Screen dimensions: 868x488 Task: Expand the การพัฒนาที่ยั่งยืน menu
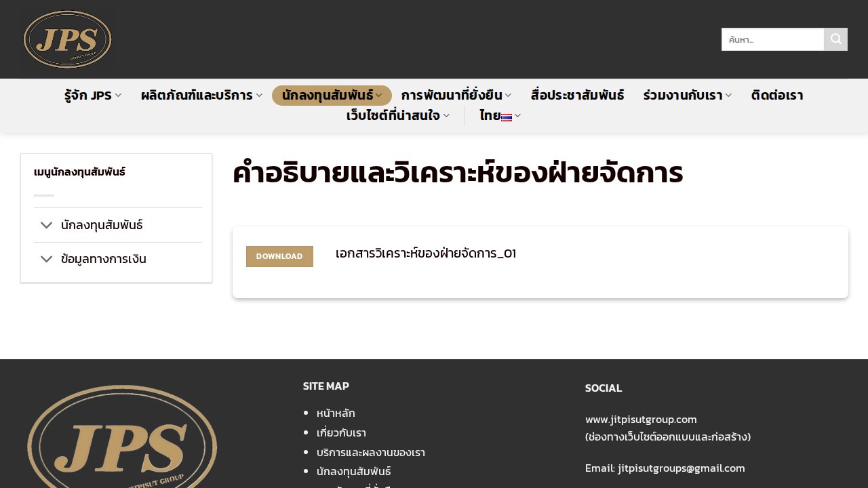coord(456,96)
